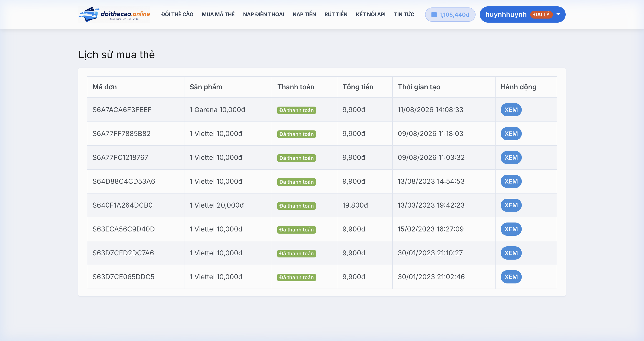Click the ĐẠI LÝ badge
The image size is (644, 341).
click(541, 14)
